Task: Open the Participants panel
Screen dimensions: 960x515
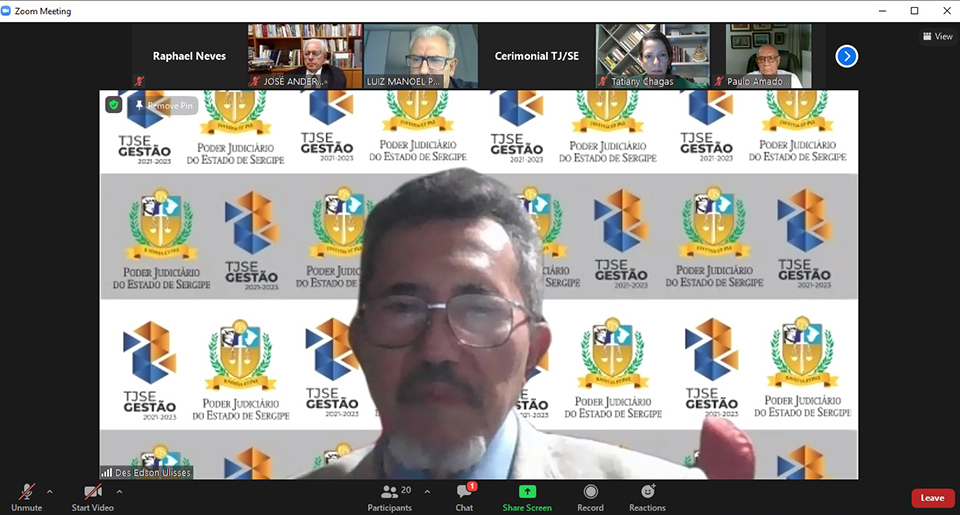Action: click(x=390, y=492)
